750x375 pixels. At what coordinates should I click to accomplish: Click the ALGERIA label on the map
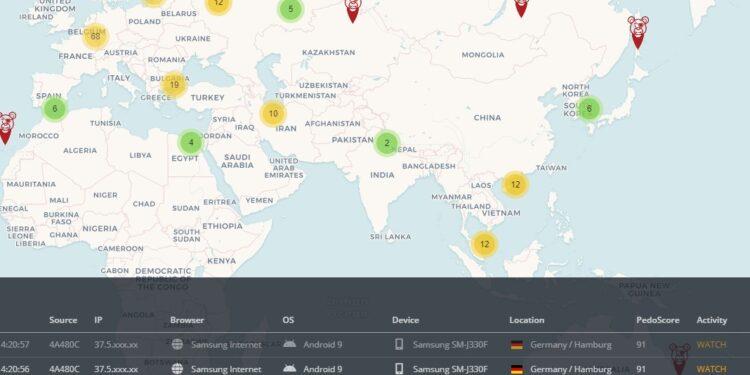click(80, 150)
